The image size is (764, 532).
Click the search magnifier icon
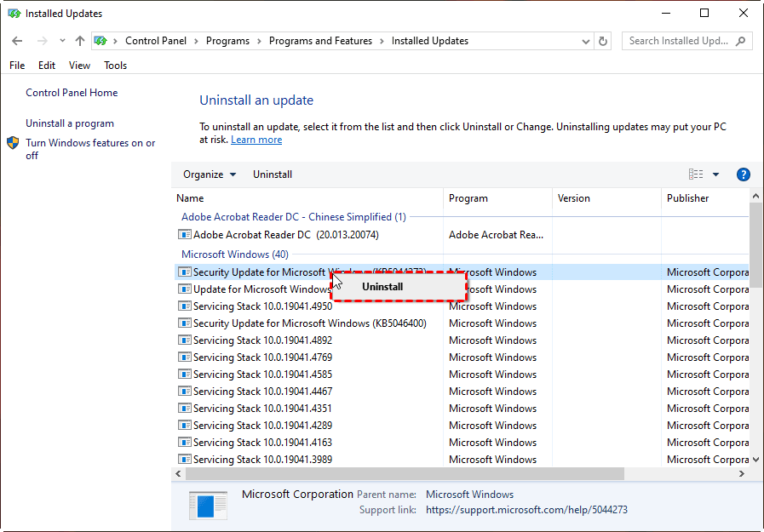[741, 42]
